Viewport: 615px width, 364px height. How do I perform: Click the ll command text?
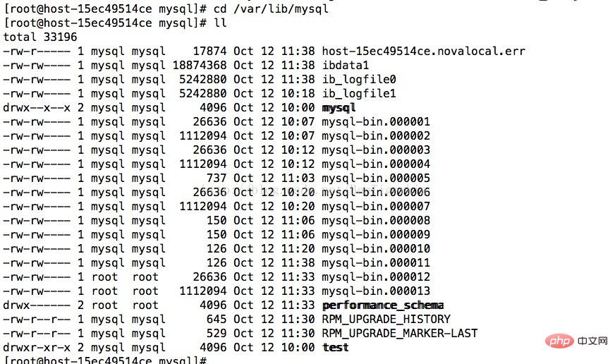point(220,23)
